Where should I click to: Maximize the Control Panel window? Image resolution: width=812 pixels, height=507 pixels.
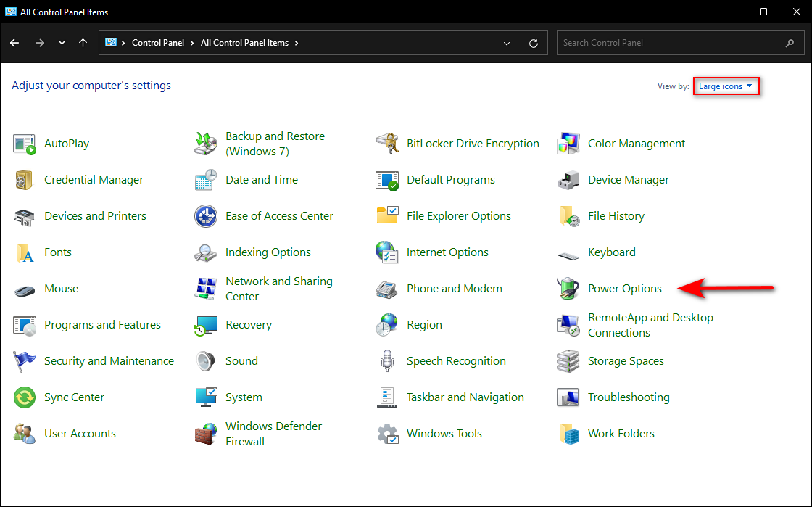[763, 12]
